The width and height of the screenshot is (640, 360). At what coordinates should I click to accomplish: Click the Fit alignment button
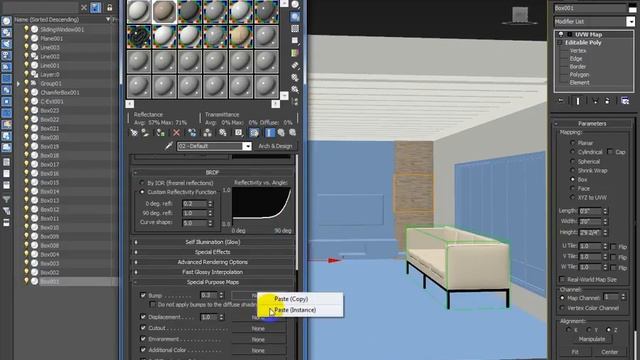pyautogui.click(x=575, y=352)
